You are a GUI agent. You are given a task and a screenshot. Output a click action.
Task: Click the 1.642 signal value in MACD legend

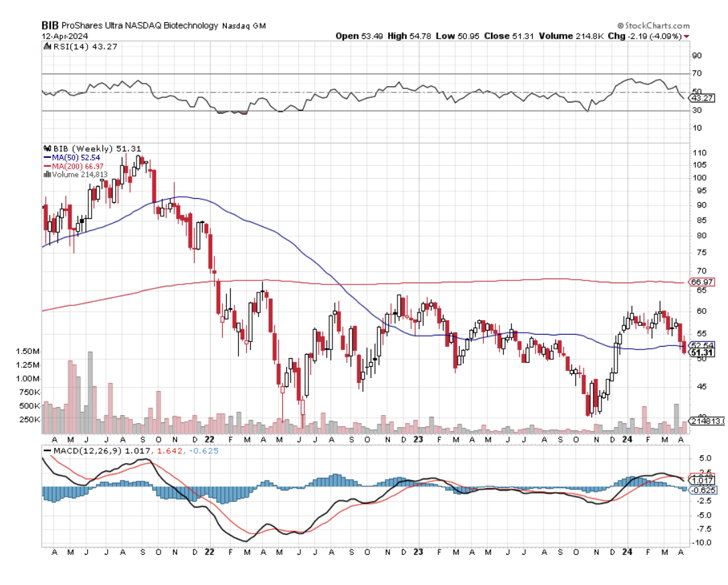(170, 451)
